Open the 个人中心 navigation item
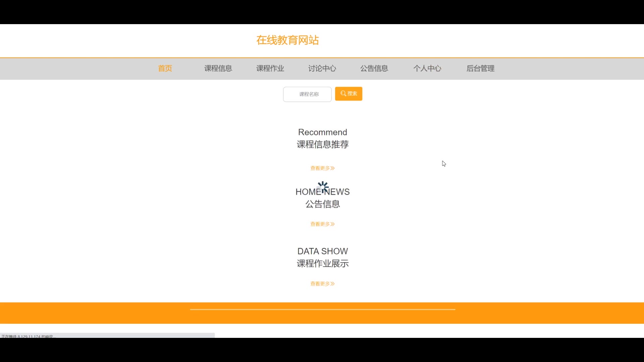Image resolution: width=644 pixels, height=362 pixels. (427, 68)
